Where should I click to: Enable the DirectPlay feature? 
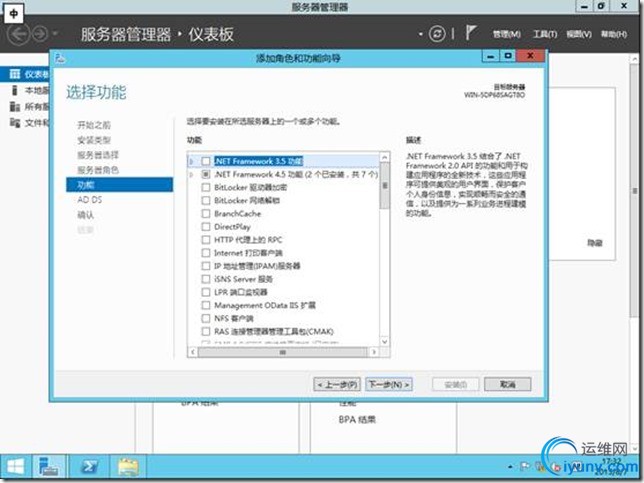206,227
